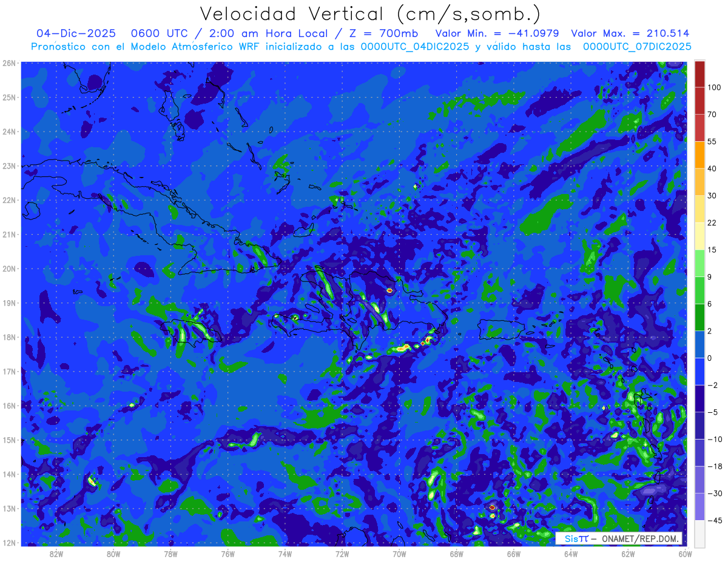Click the 16N latitude label
This screenshot has width=728, height=562.
(8, 406)
